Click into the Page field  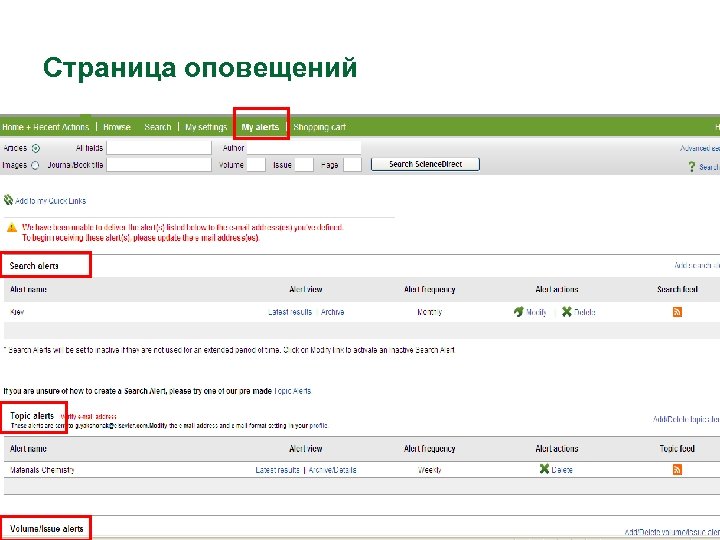tap(352, 165)
